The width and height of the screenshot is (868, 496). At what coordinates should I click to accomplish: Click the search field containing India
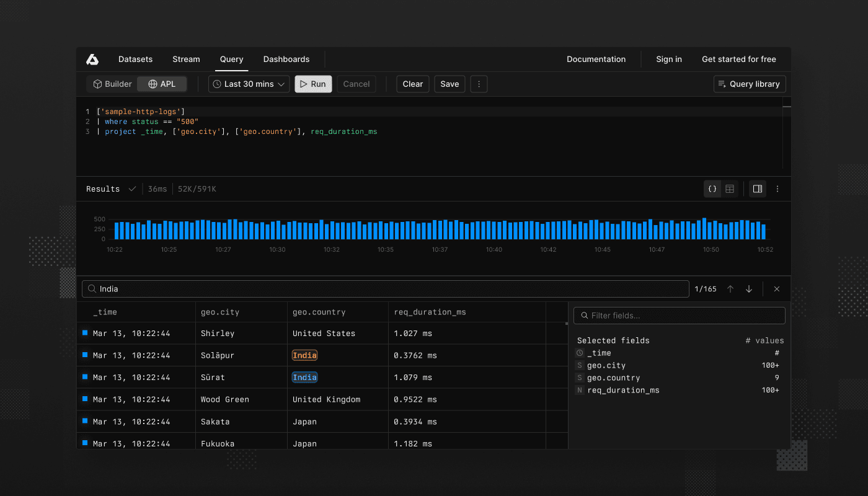point(384,288)
